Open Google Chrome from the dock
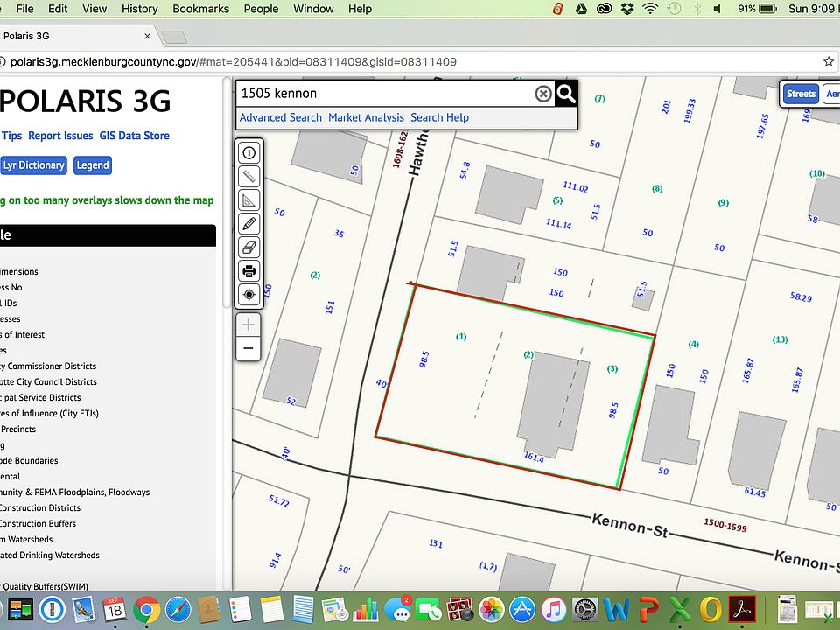Screen dimensions: 840x630 click(x=146, y=609)
